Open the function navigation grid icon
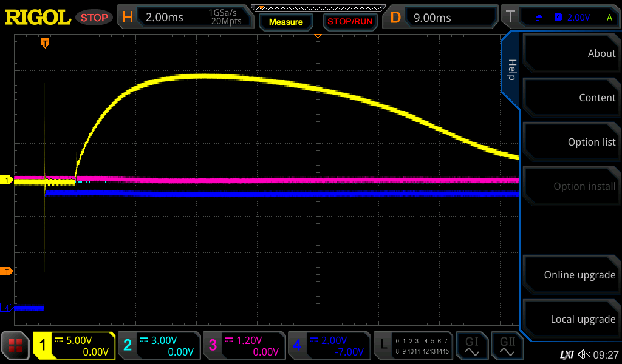 click(x=16, y=346)
